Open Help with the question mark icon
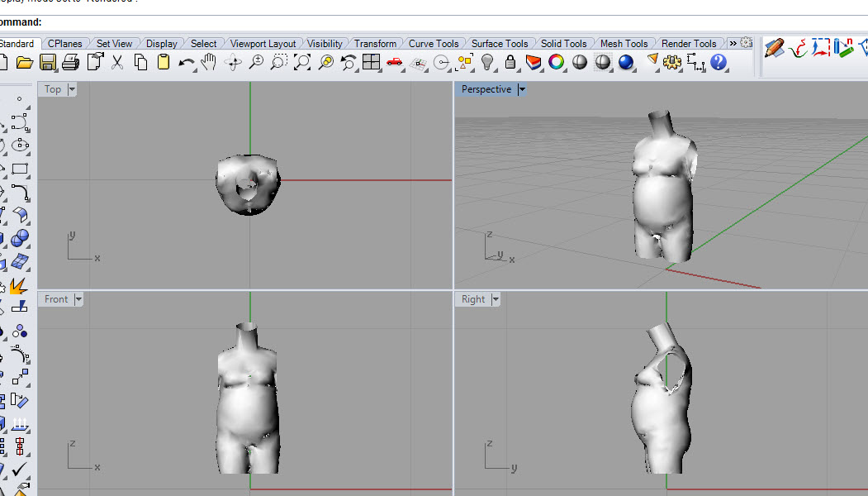The width and height of the screenshot is (868, 496). pos(718,62)
